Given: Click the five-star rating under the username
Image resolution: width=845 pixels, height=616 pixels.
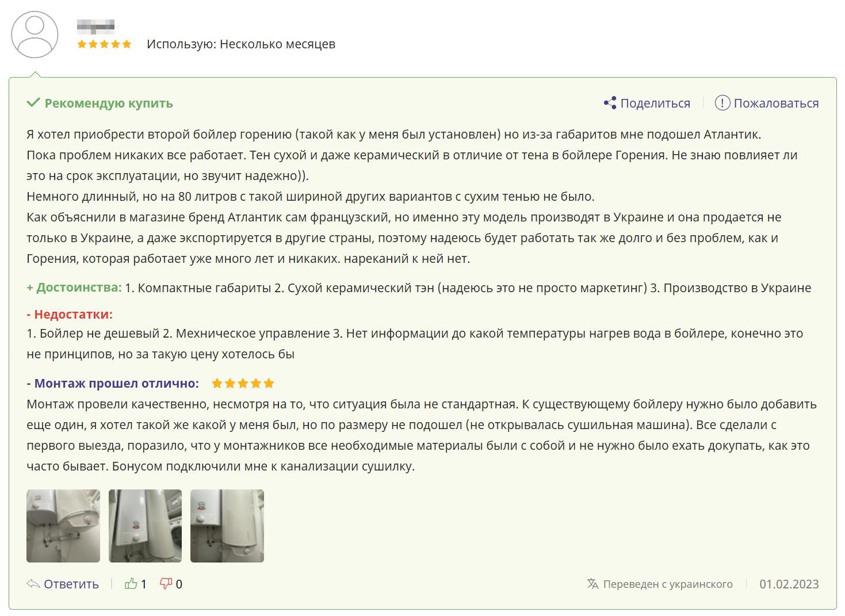Looking at the screenshot, I should [104, 44].
